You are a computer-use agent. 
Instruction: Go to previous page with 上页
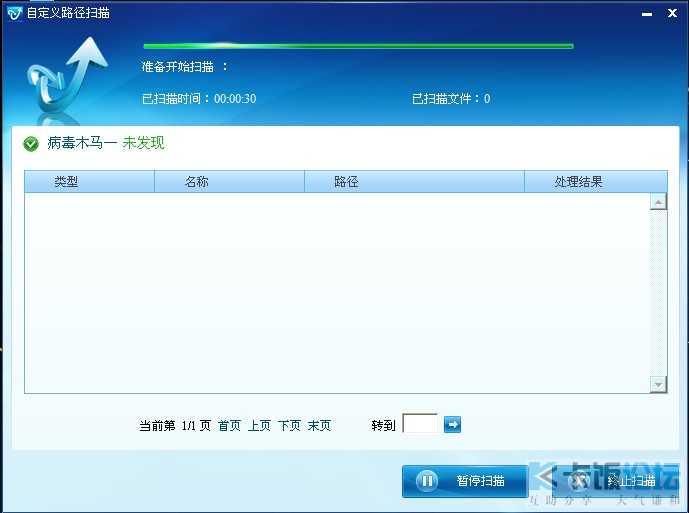259,426
